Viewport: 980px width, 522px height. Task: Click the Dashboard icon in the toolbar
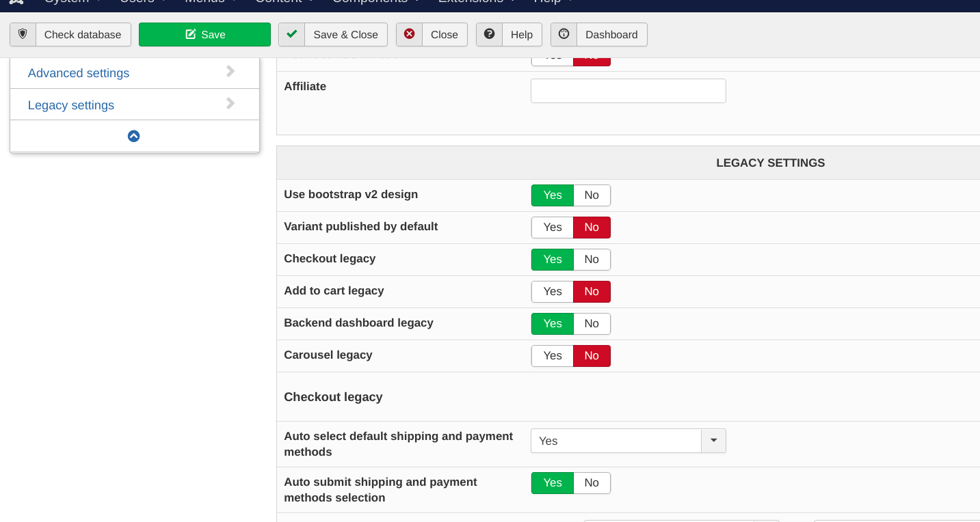[x=564, y=34]
